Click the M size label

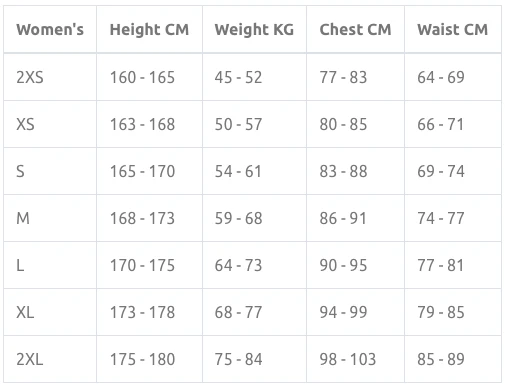(23, 218)
